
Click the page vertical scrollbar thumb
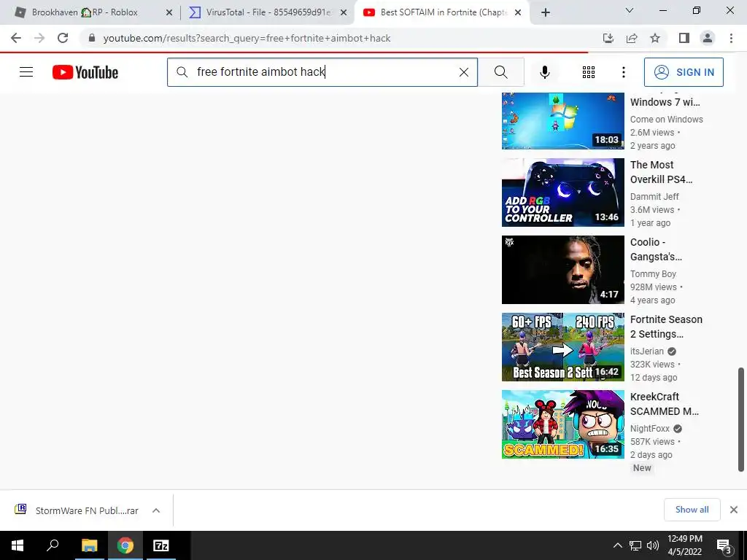[741, 419]
